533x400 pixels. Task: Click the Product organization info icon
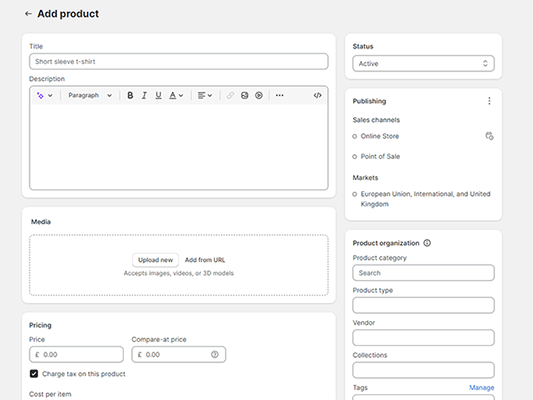427,243
